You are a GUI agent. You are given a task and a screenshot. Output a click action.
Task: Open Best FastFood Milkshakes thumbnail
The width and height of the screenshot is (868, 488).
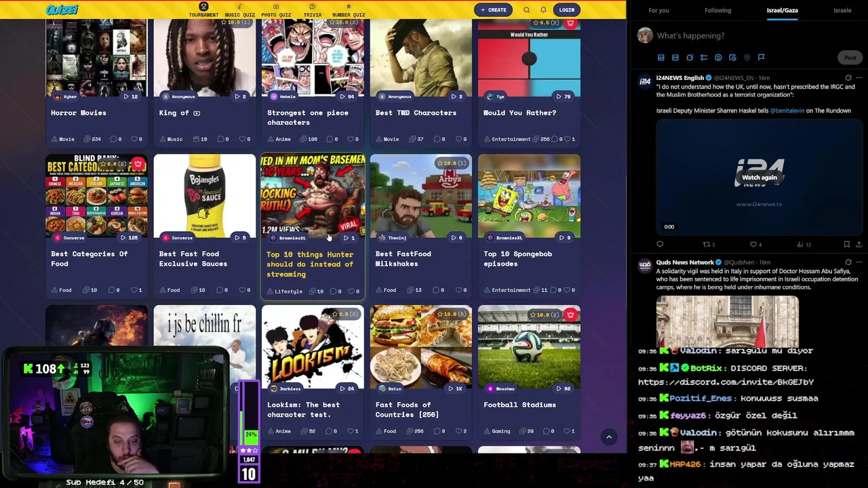click(421, 197)
